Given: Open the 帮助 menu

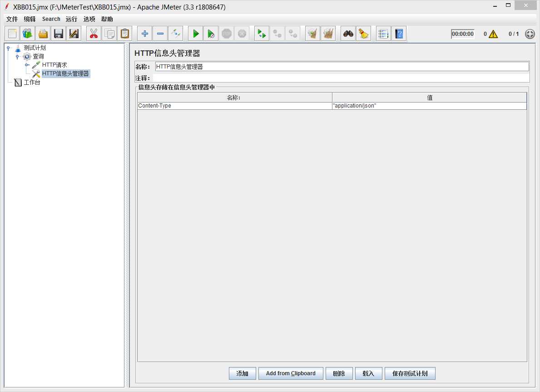Looking at the screenshot, I should [x=107, y=19].
